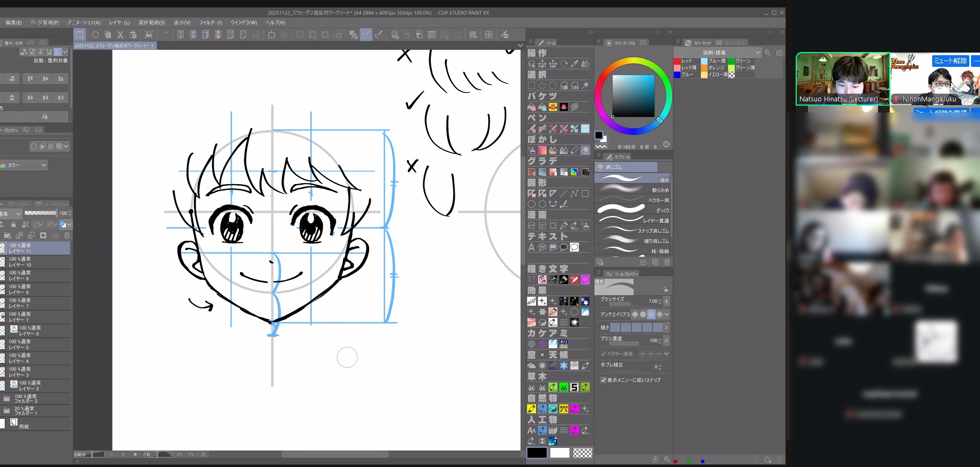This screenshot has height=467, width=980.
Task: Toggle the ベクター消去 checkbox
Action: pos(603,354)
